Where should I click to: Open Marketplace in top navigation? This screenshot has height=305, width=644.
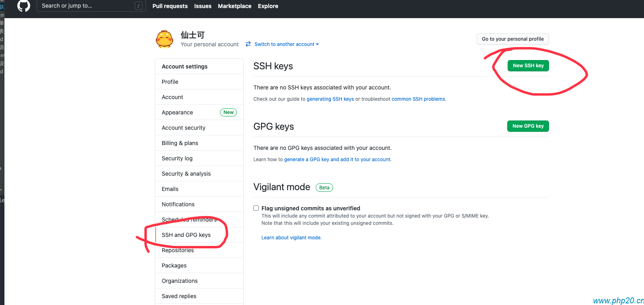(235, 6)
